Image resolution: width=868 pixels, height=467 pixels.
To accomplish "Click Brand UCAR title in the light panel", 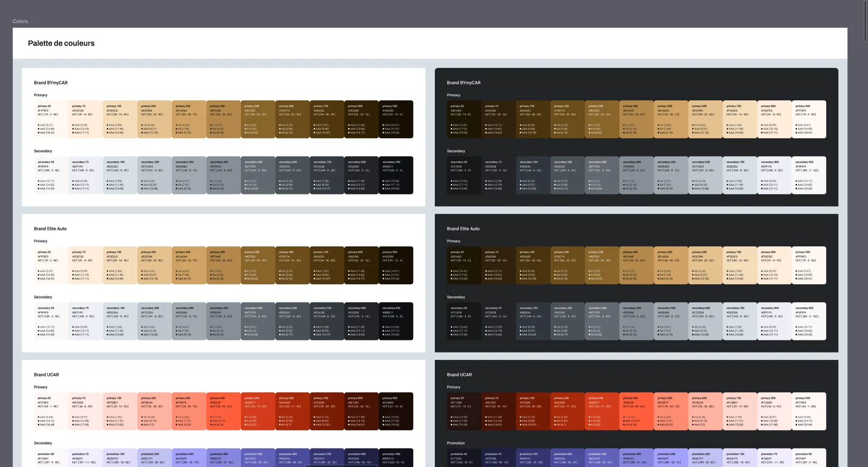I will [x=46, y=375].
